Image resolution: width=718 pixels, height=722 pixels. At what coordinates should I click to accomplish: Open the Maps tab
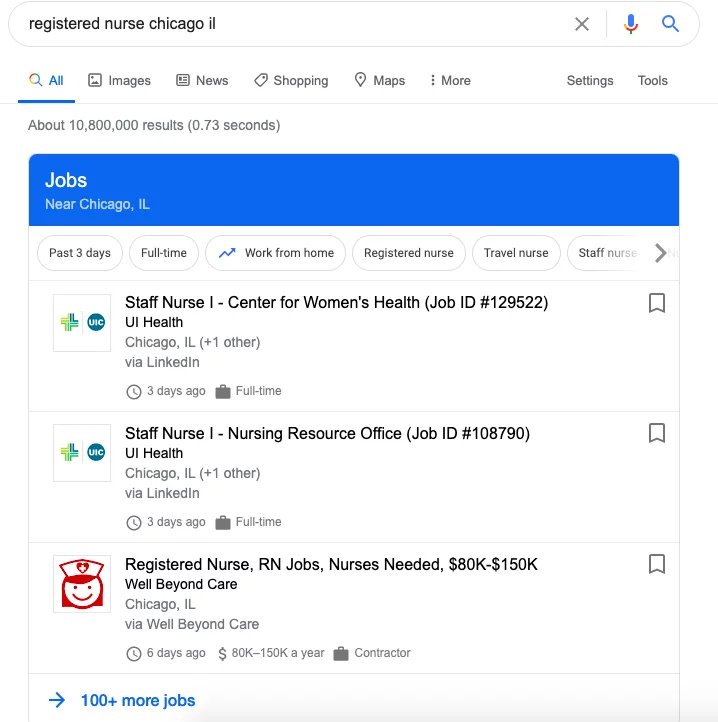pyautogui.click(x=379, y=81)
